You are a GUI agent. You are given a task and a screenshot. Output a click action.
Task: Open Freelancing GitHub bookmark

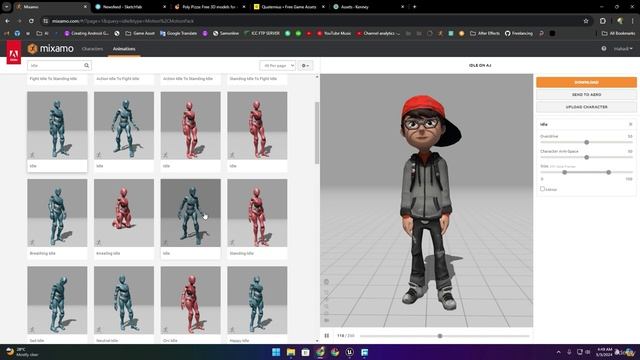click(519, 33)
